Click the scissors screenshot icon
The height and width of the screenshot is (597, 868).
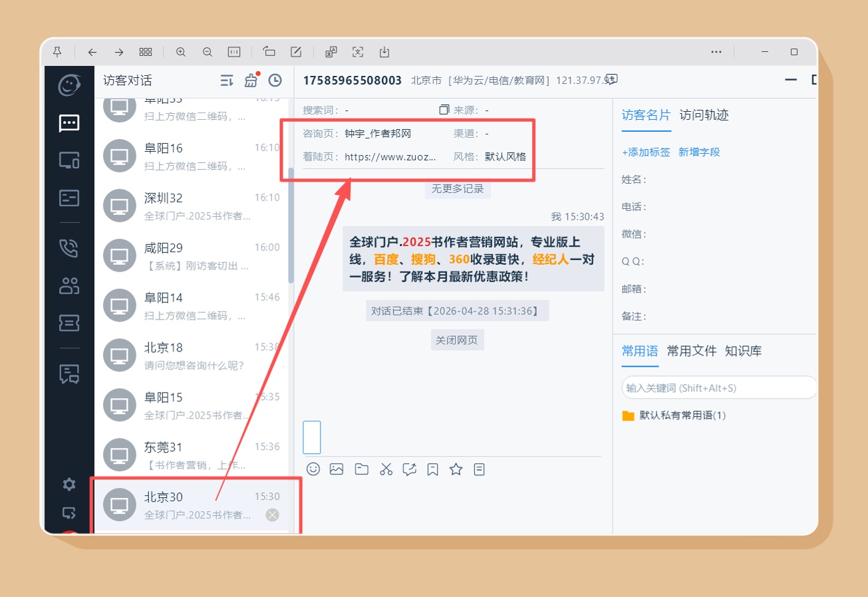click(386, 469)
